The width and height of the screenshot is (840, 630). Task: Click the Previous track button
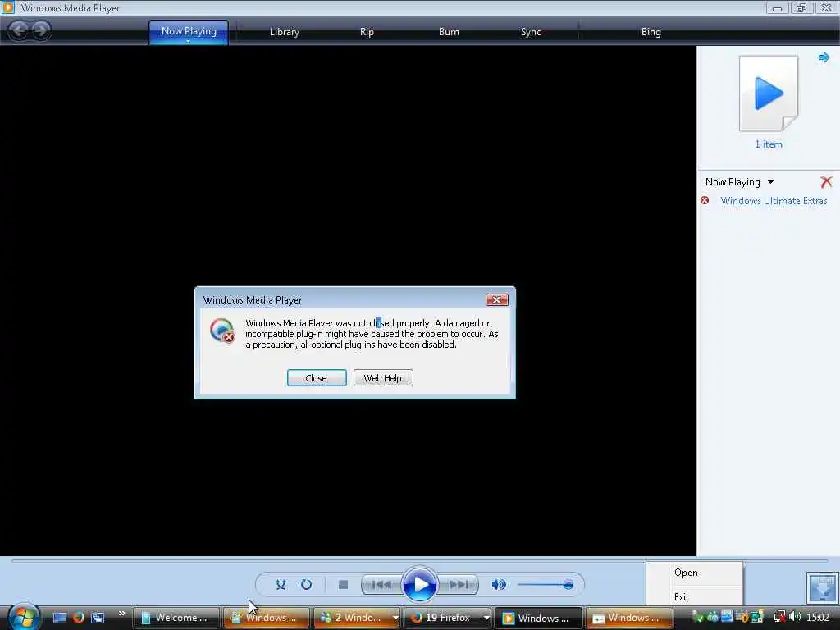(x=381, y=584)
